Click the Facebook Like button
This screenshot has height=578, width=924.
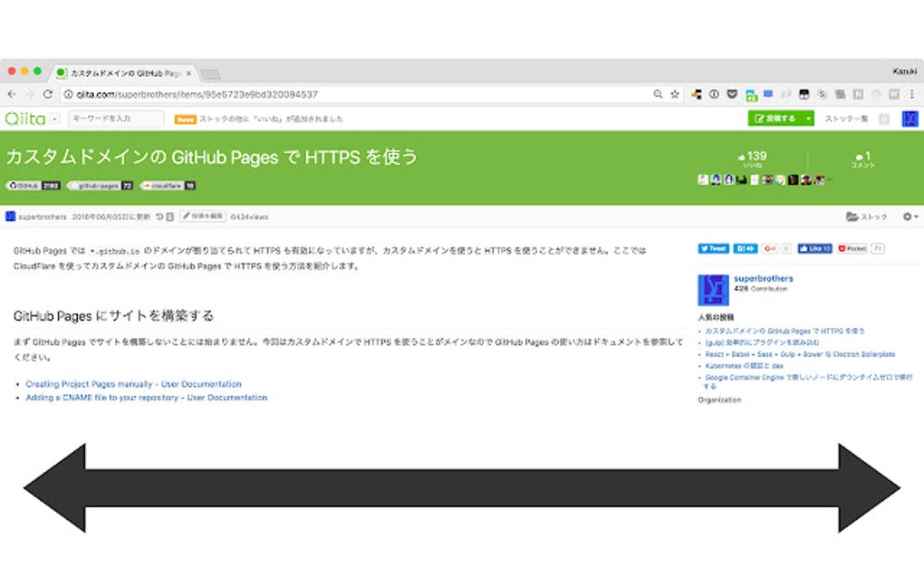(814, 248)
